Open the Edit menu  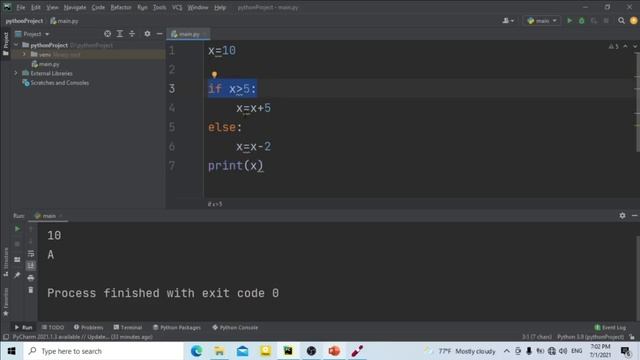[x=36, y=7]
